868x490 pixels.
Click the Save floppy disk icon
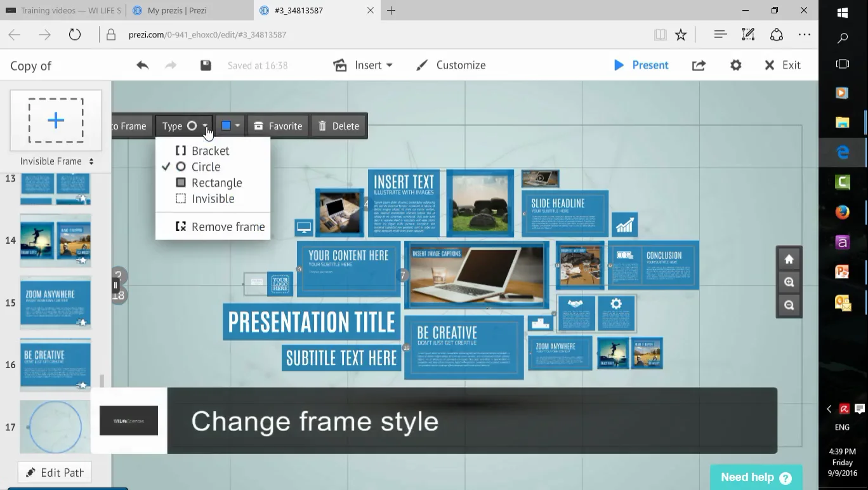pos(206,65)
